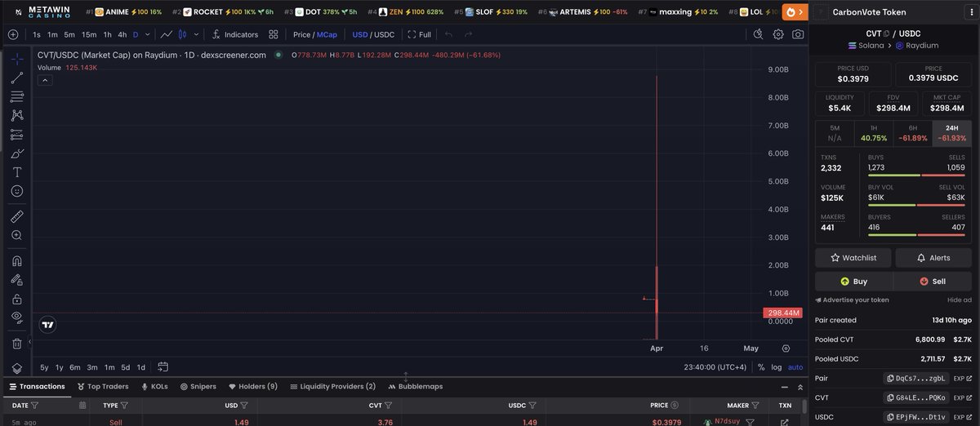
Task: Select line chart style icon
Action: [167, 34]
